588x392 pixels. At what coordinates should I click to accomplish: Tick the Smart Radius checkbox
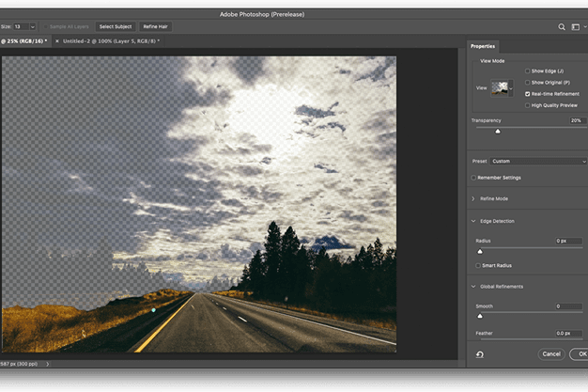click(x=478, y=266)
